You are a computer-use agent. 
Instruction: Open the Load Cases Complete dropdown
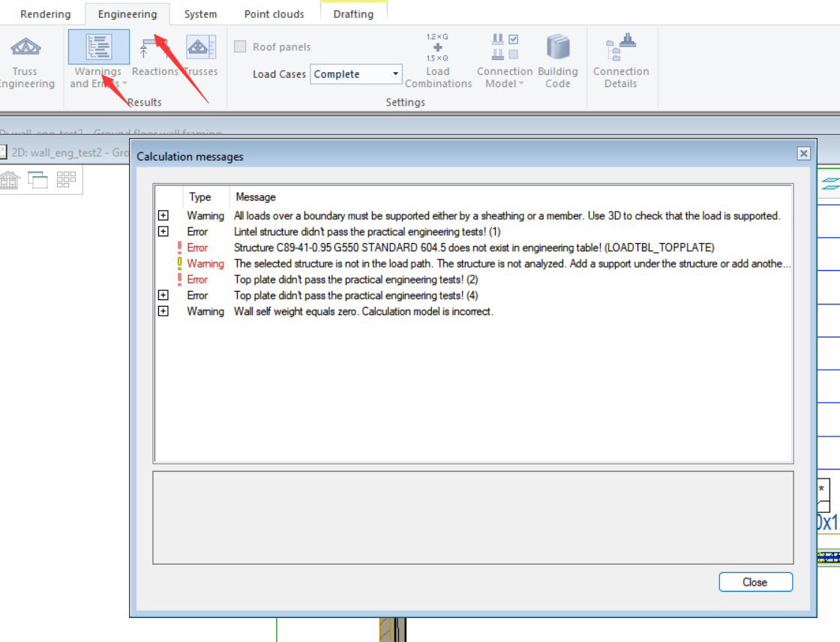355,74
